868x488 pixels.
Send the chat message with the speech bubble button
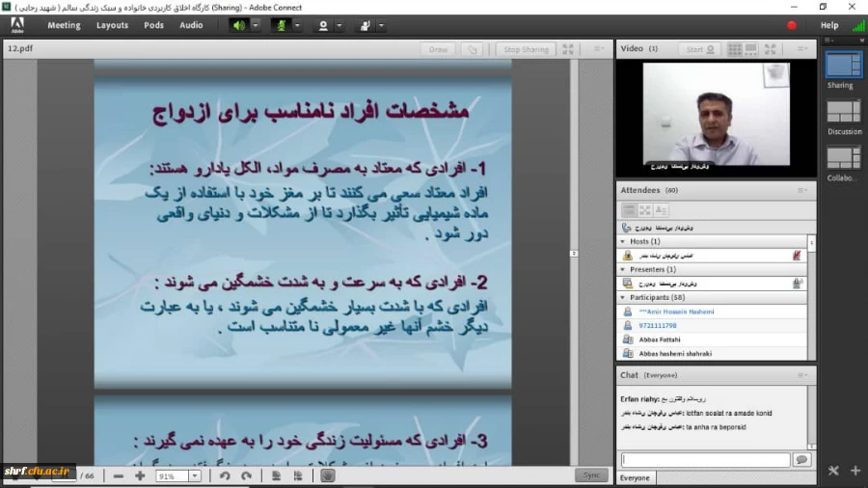(x=801, y=460)
